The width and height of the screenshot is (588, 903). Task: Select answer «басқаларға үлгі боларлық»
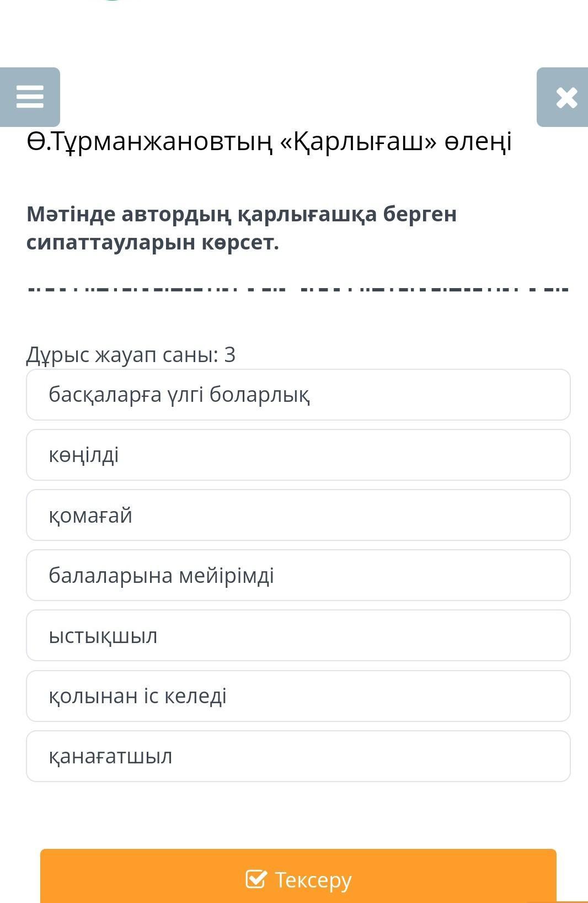(298, 395)
